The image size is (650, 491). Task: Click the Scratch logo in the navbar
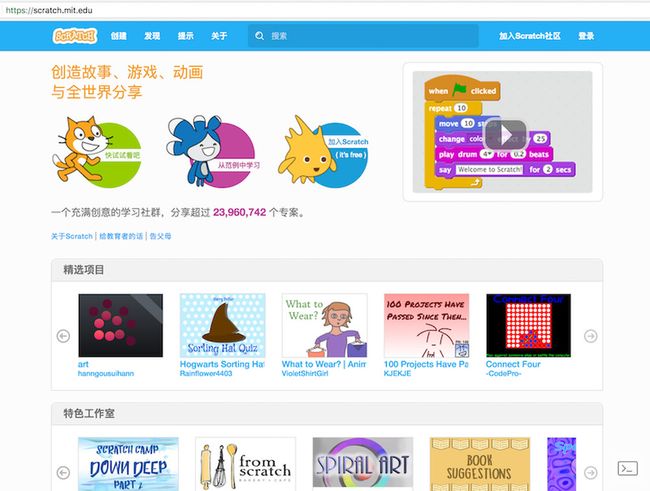click(75, 36)
